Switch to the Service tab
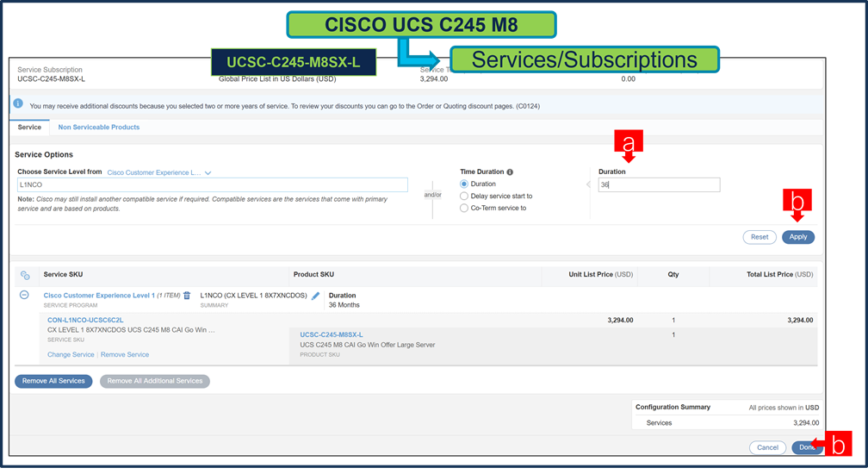This screenshot has height=474, width=868. click(x=29, y=128)
